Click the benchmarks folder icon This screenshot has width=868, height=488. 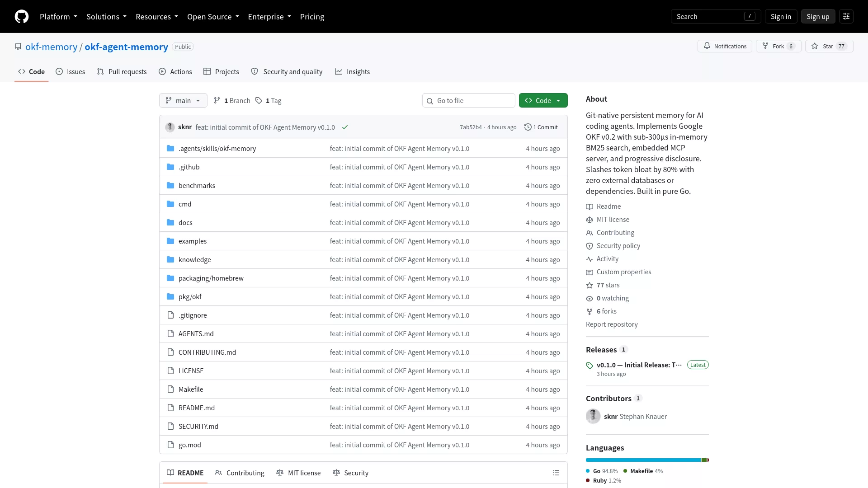pos(170,186)
